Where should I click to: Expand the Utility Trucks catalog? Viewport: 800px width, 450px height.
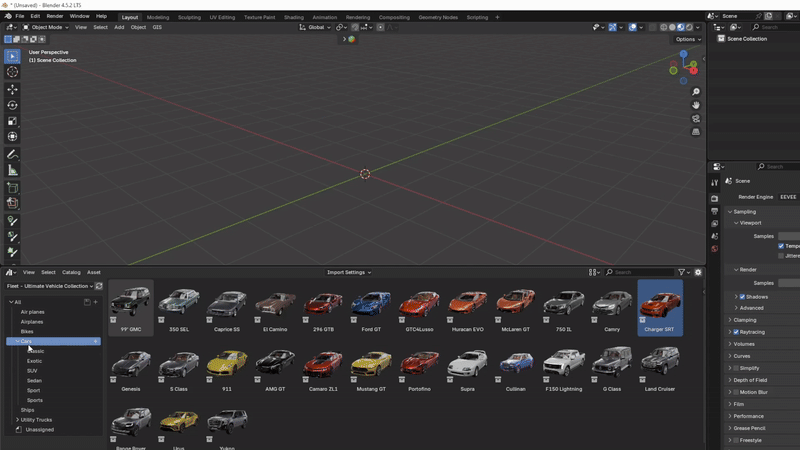pyautogui.click(x=18, y=420)
